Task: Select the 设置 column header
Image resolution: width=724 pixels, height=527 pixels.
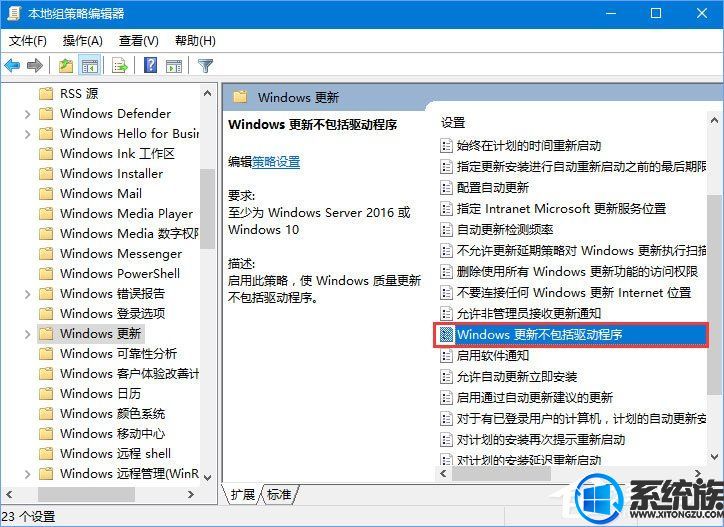Action: click(x=453, y=123)
